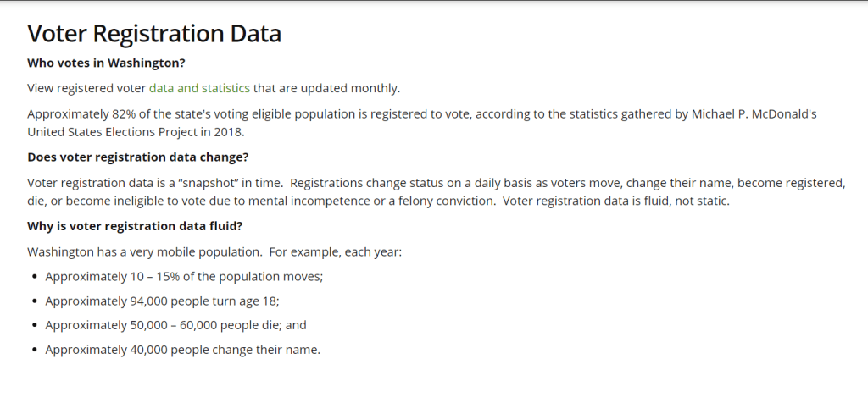The image size is (868, 403).
Task: Click the year "2018" in the paragraph
Action: [x=226, y=132]
